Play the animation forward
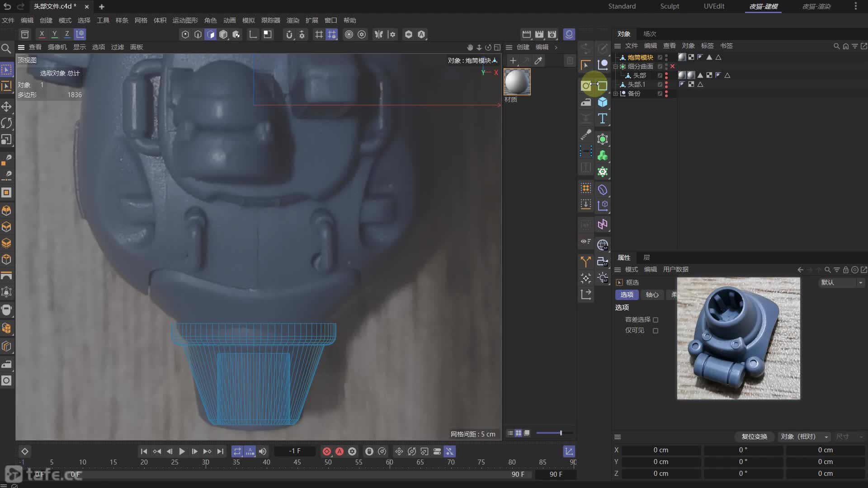868x488 pixels. [182, 451]
